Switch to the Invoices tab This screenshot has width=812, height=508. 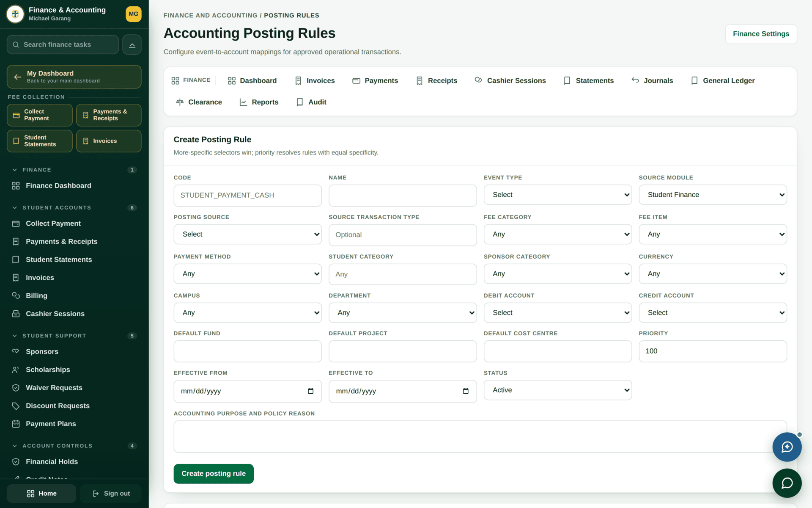pyautogui.click(x=315, y=80)
